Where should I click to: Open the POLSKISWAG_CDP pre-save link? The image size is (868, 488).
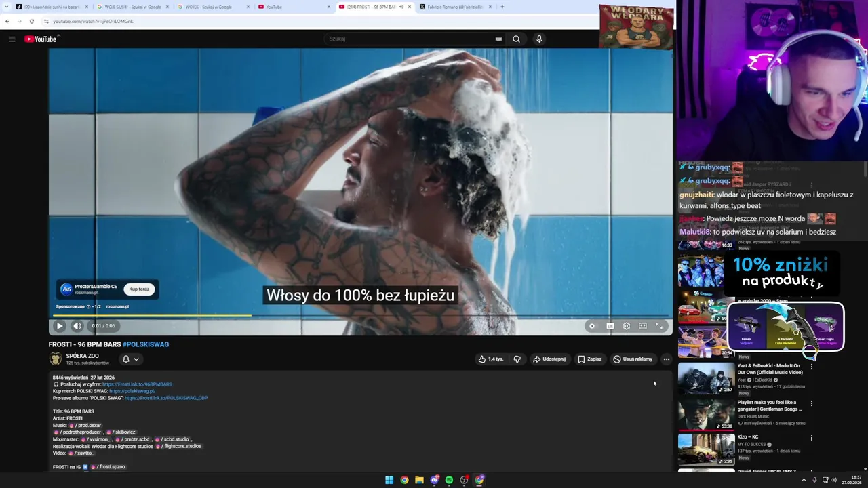[166, 398]
